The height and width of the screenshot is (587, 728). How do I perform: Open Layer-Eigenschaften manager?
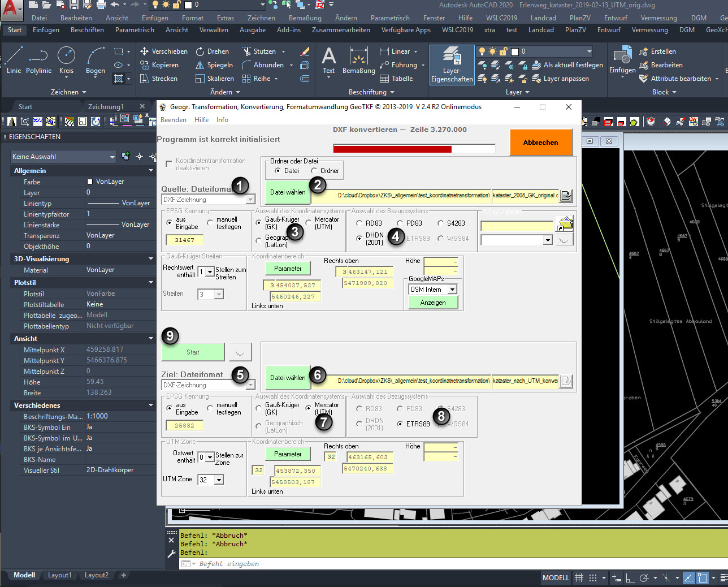point(452,64)
